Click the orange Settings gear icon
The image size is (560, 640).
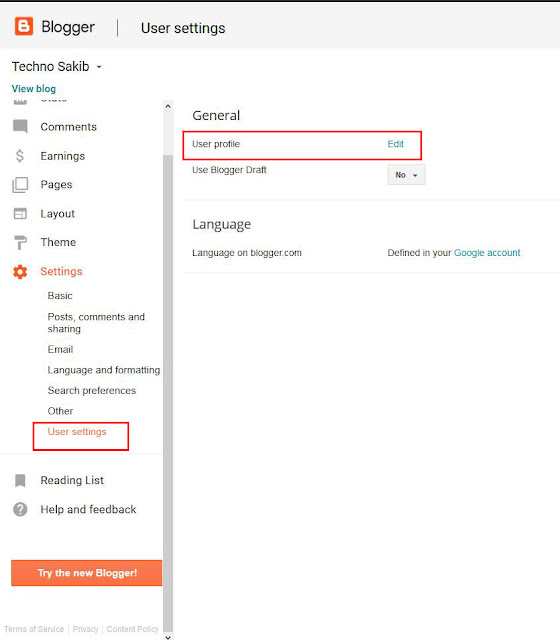tap(20, 271)
